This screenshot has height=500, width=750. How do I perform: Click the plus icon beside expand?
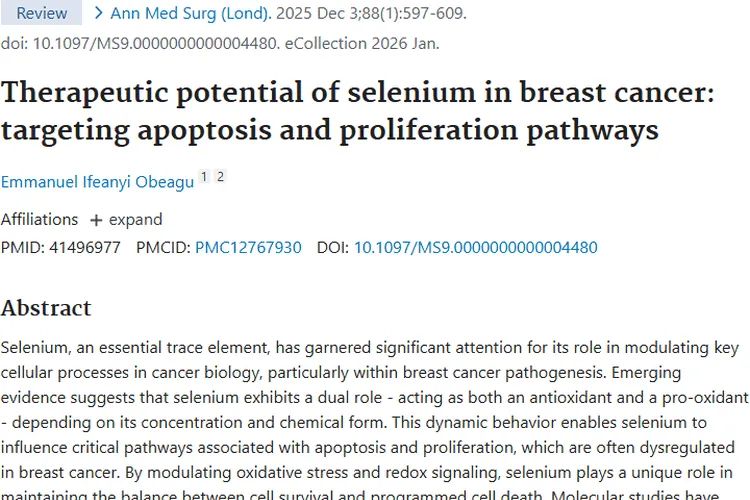tap(96, 220)
